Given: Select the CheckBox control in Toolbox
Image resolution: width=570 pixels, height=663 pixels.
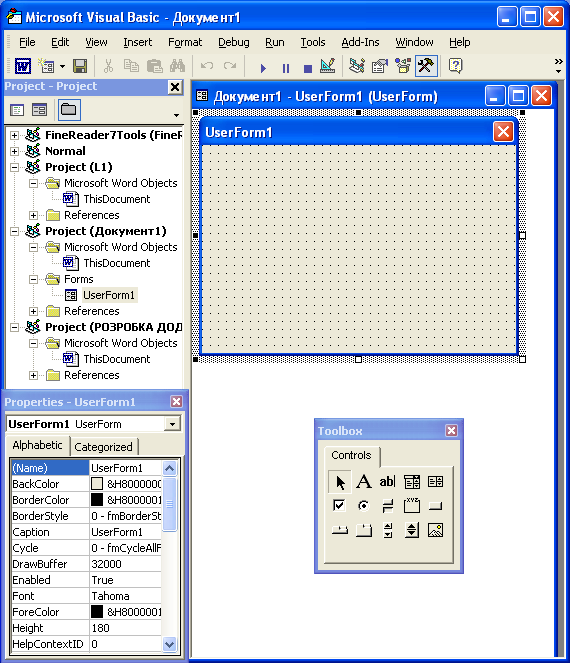Looking at the screenshot, I should 339,506.
